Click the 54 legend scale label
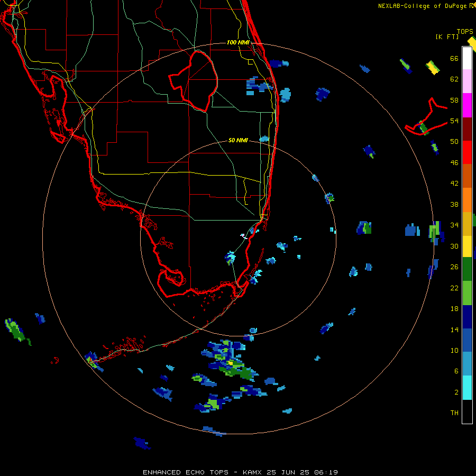Image resolution: width=476 pixels, height=476 pixels. click(x=454, y=121)
